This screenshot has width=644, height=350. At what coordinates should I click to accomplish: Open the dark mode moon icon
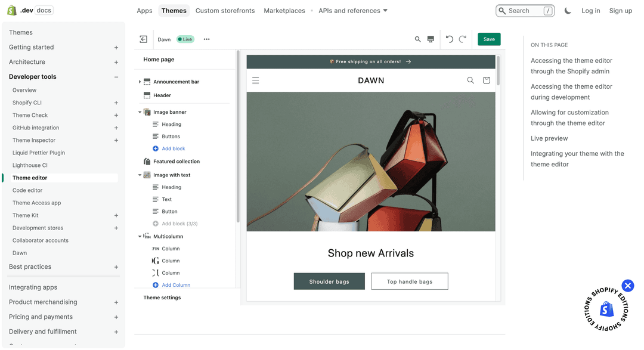tap(567, 10)
